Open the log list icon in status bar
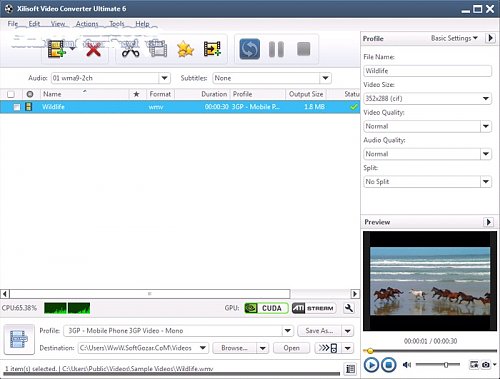The width and height of the screenshot is (500, 379). pos(350,369)
